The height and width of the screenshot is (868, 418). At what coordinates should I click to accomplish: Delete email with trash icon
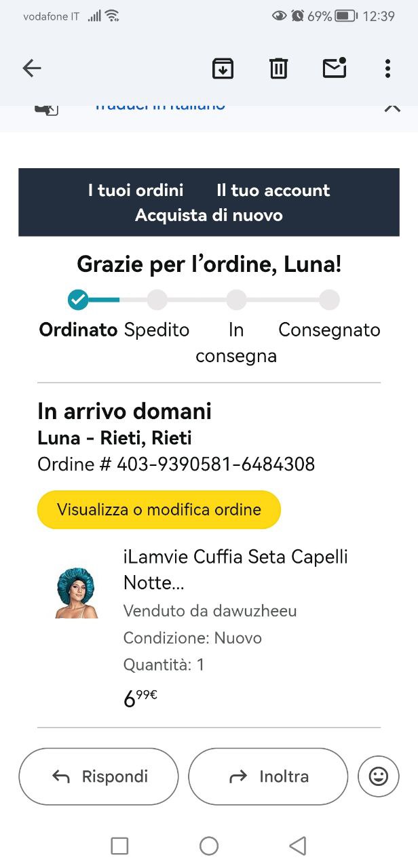pyautogui.click(x=278, y=68)
